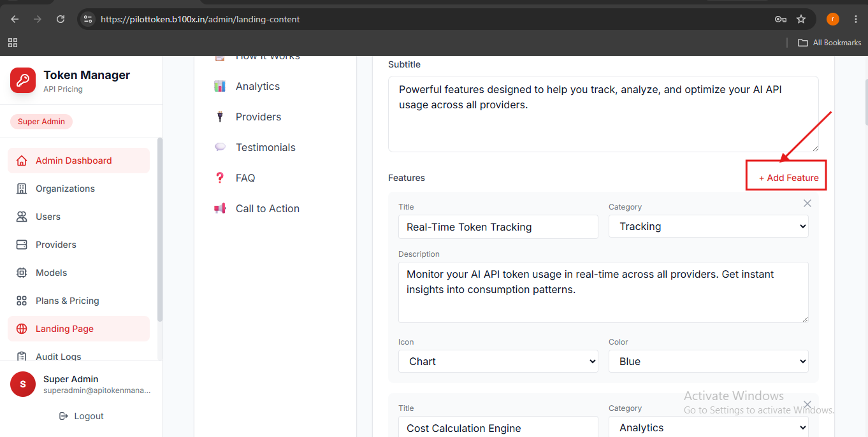The height and width of the screenshot is (437, 868).
Task: Click the FAQ question mark icon
Action: pyautogui.click(x=220, y=178)
